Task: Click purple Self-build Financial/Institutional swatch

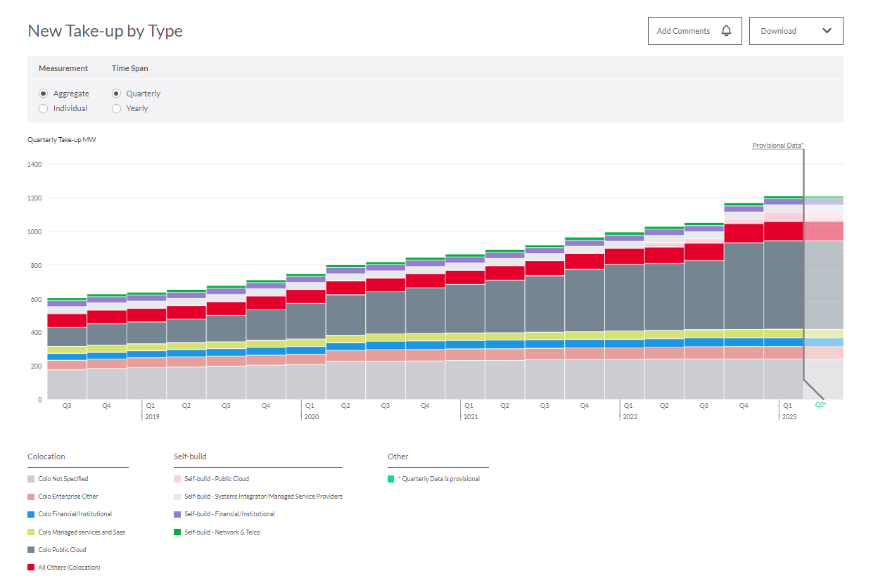Action: click(x=177, y=514)
